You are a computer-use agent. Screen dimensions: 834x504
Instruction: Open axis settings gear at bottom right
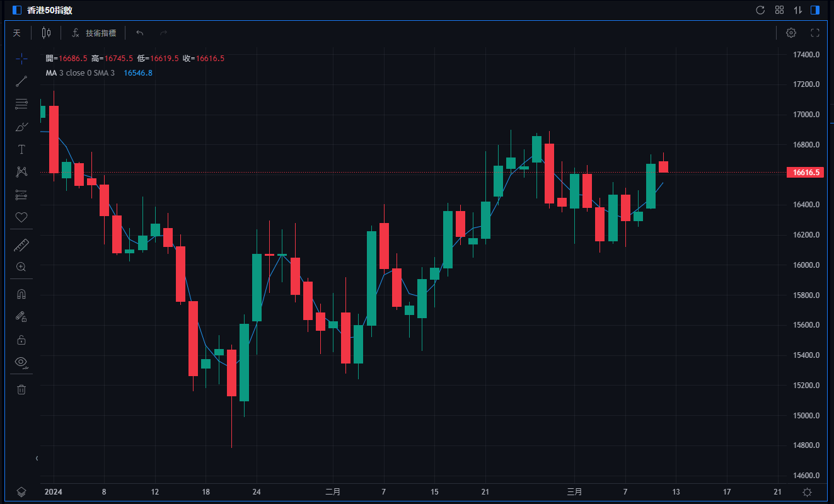(807, 492)
